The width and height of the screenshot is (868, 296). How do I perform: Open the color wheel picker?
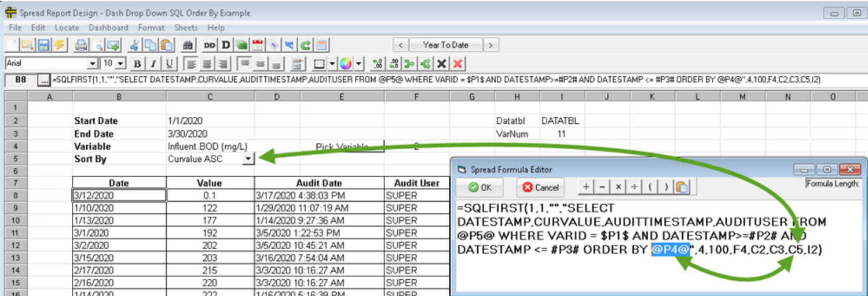[x=346, y=64]
